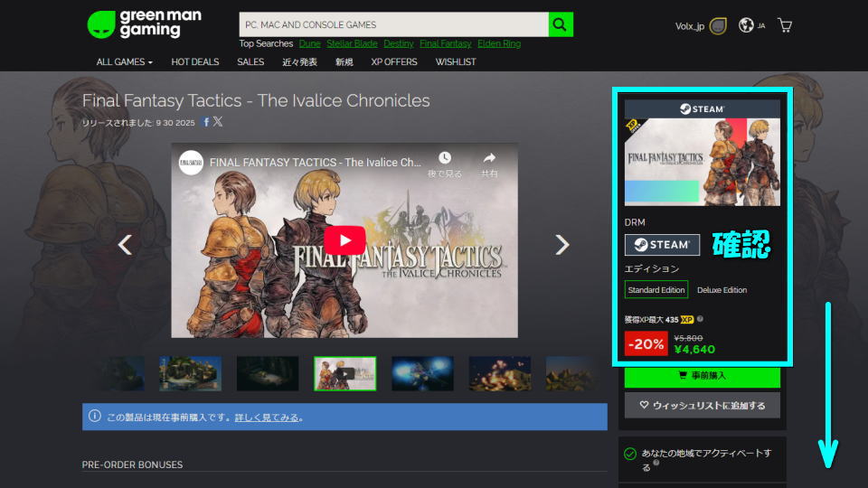This screenshot has height=488, width=868.
Task: Click the 事前購入 pre-purchase button
Action: coord(702,376)
